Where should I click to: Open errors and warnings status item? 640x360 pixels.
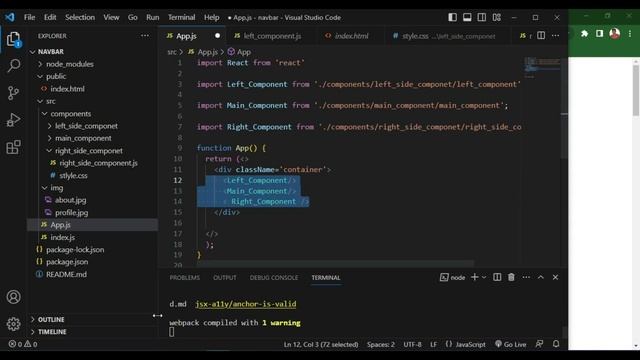(x=23, y=344)
